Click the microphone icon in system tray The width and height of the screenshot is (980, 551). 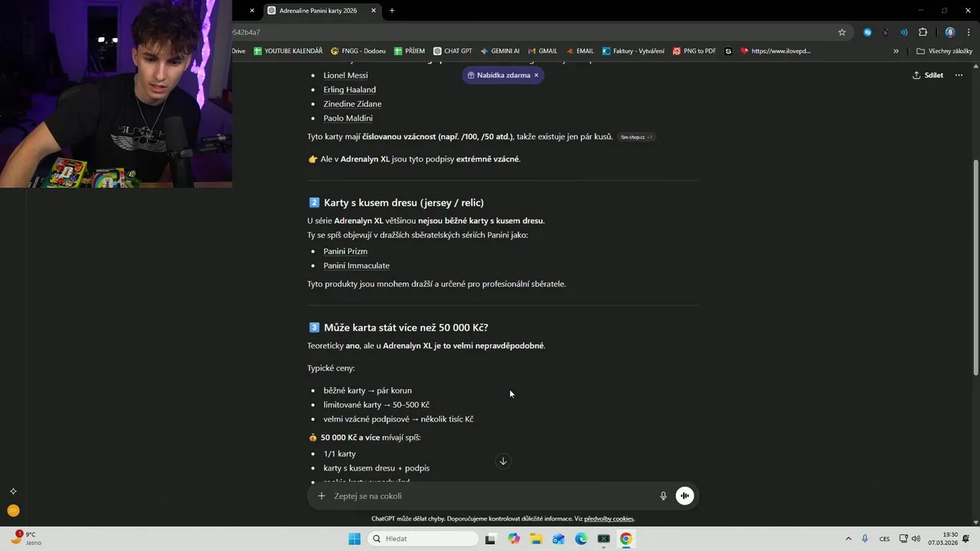(x=865, y=539)
